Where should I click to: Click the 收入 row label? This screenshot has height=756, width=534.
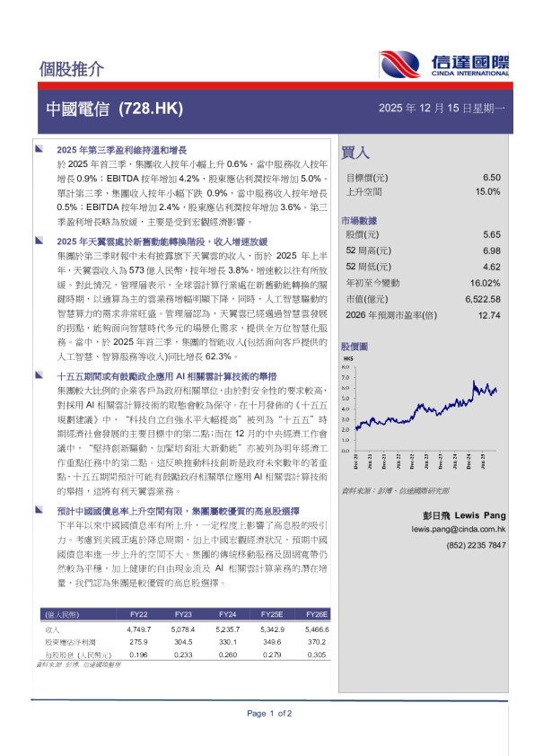[x=52, y=629]
